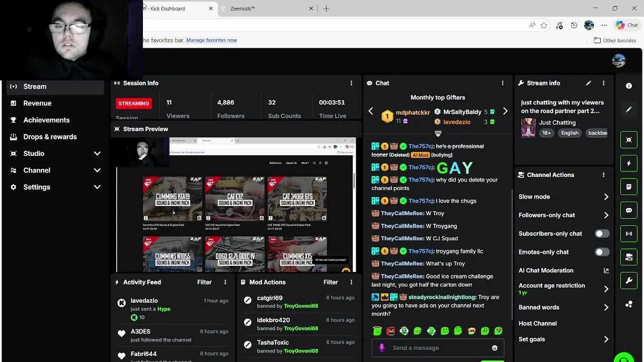The width and height of the screenshot is (644, 362).
Task: Open the profile avatar on Kick dashboard
Action: click(x=618, y=61)
